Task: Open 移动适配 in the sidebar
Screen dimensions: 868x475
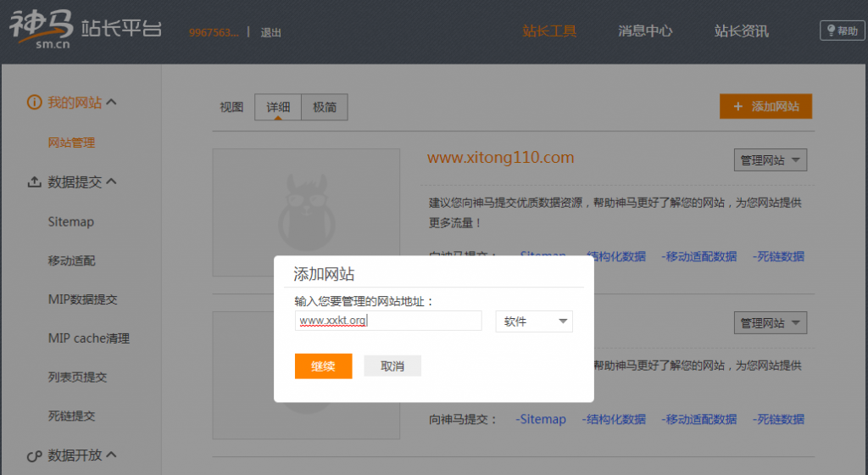Action: pyautogui.click(x=71, y=260)
